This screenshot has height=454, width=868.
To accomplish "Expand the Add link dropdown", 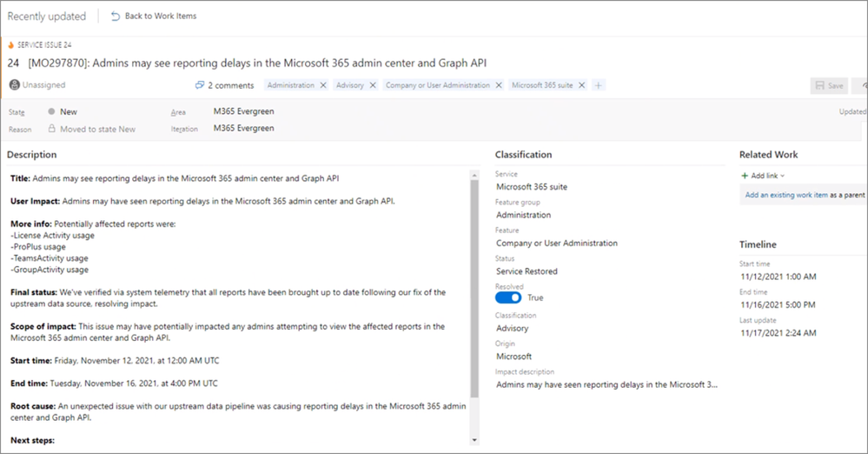I will pos(764,176).
